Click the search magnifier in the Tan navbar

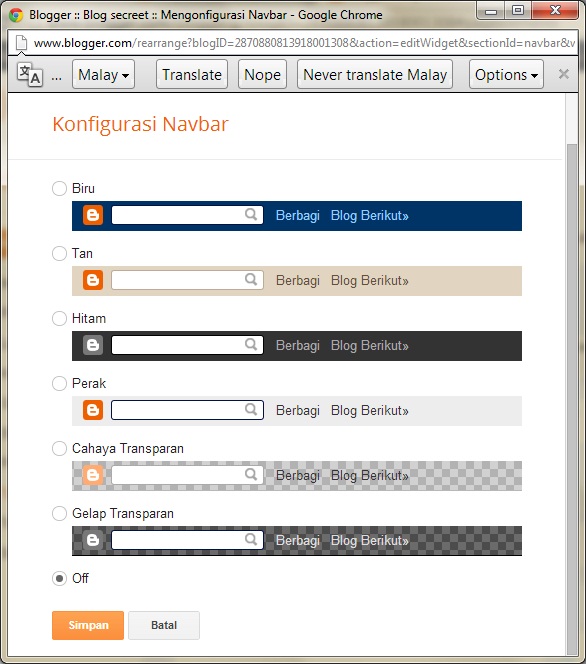click(x=251, y=279)
